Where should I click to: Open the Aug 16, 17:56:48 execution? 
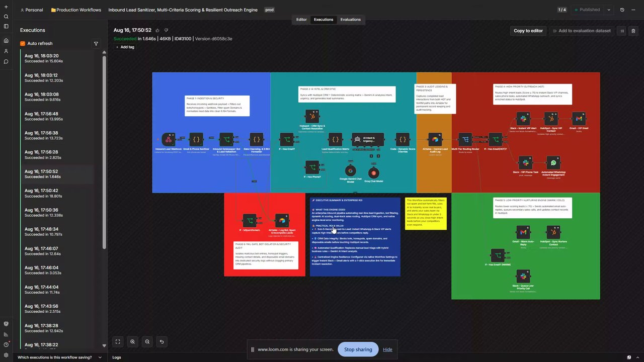(x=58, y=116)
